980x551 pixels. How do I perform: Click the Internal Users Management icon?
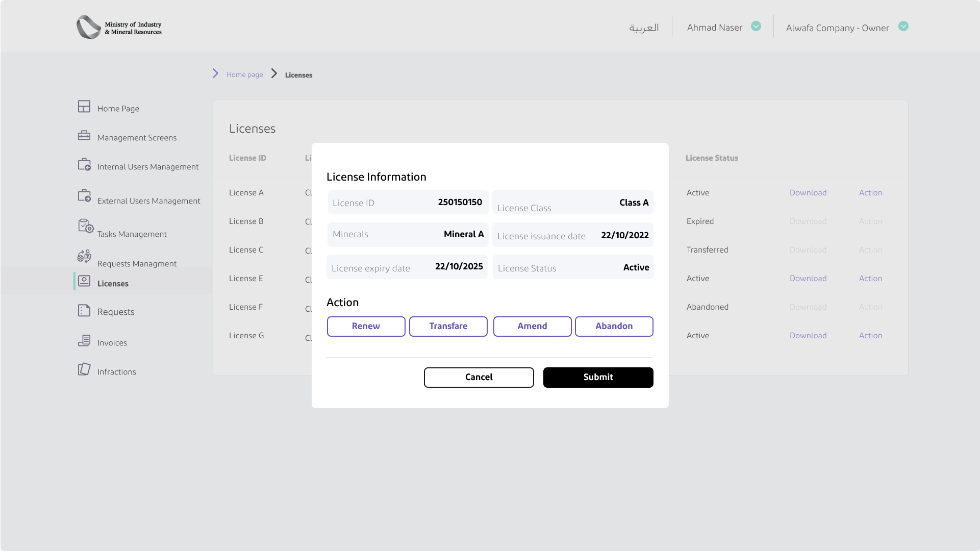[x=84, y=164]
